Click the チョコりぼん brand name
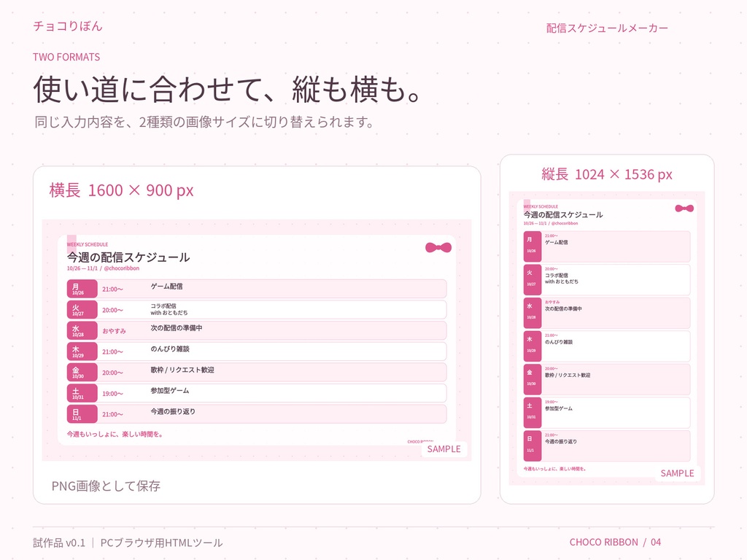The width and height of the screenshot is (747, 560). click(x=68, y=26)
